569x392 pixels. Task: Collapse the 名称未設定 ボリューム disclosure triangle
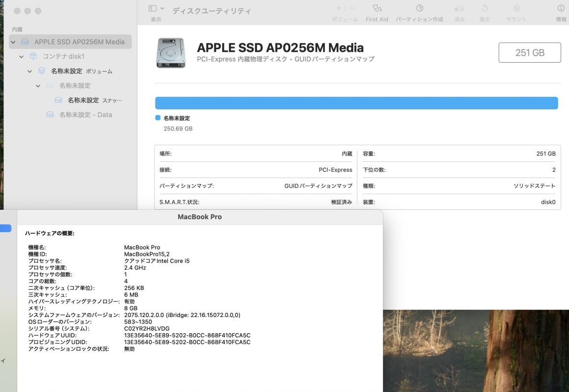coord(29,71)
